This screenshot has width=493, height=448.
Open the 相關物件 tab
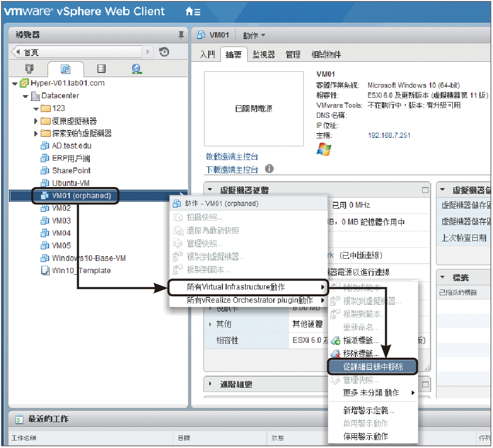[x=326, y=54]
